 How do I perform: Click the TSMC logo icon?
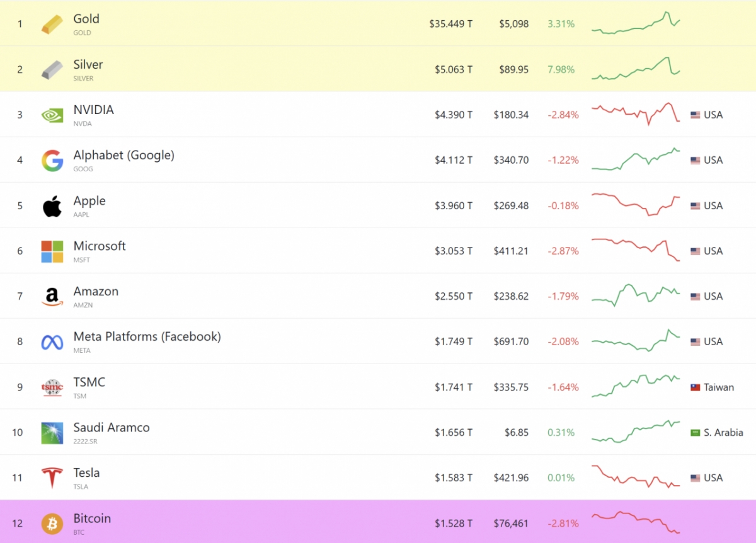click(x=52, y=387)
